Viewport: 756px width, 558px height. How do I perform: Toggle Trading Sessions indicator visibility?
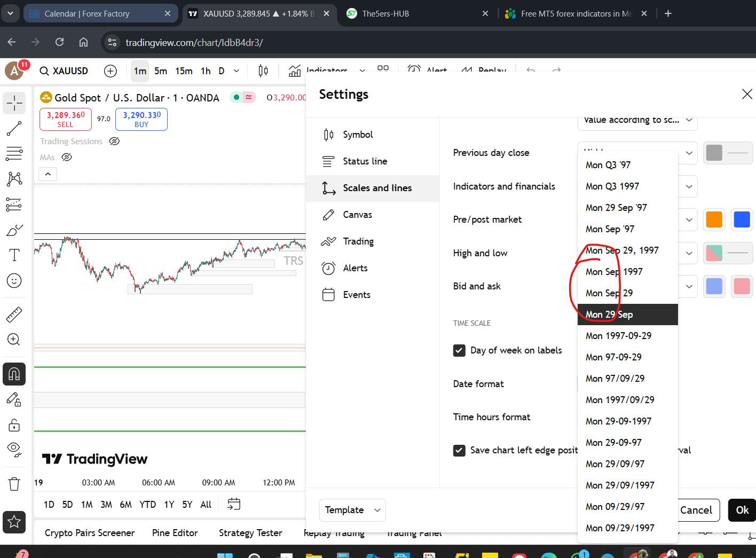114,141
